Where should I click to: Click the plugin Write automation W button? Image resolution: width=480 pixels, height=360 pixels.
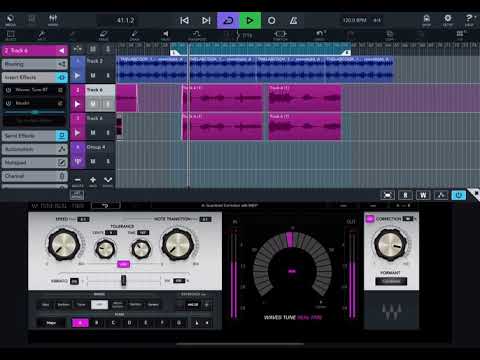pyautogui.click(x=423, y=195)
